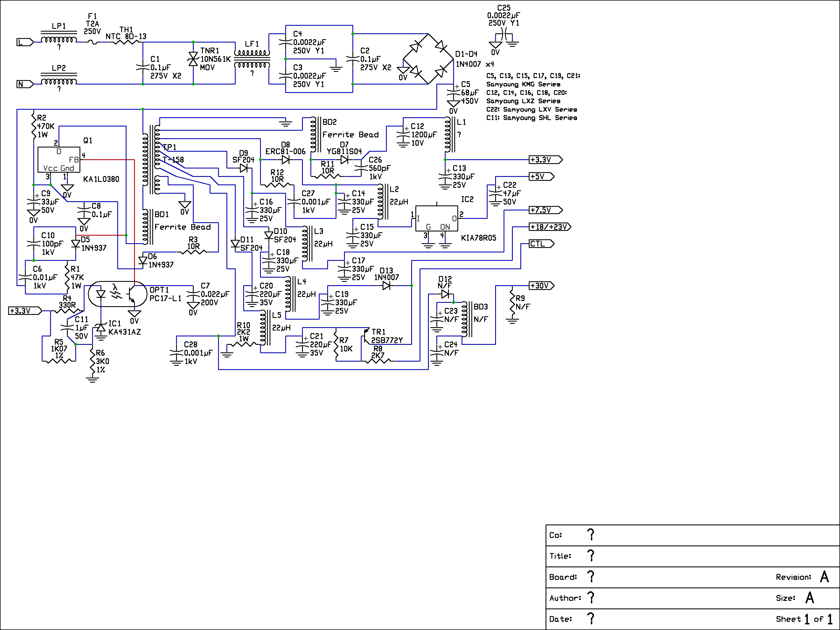Click the BD2 ferrite bead coil
This screenshot has width=840, height=630.
[x=315, y=134]
